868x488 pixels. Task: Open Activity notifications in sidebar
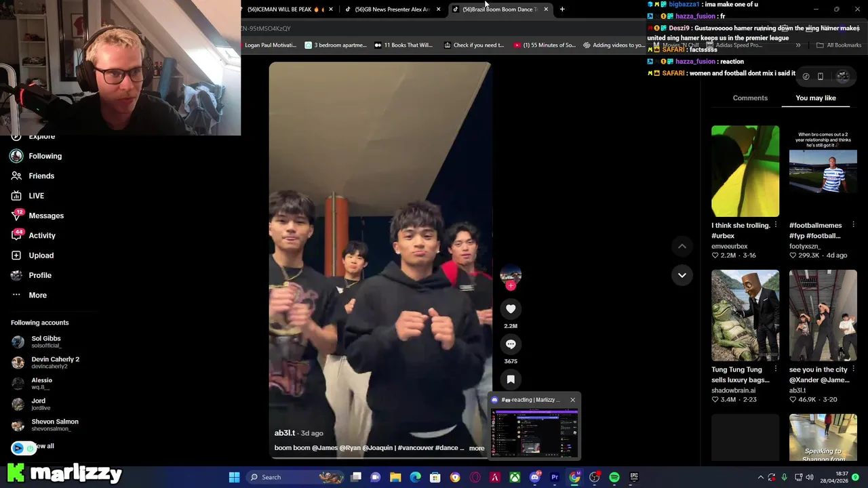pos(33,235)
